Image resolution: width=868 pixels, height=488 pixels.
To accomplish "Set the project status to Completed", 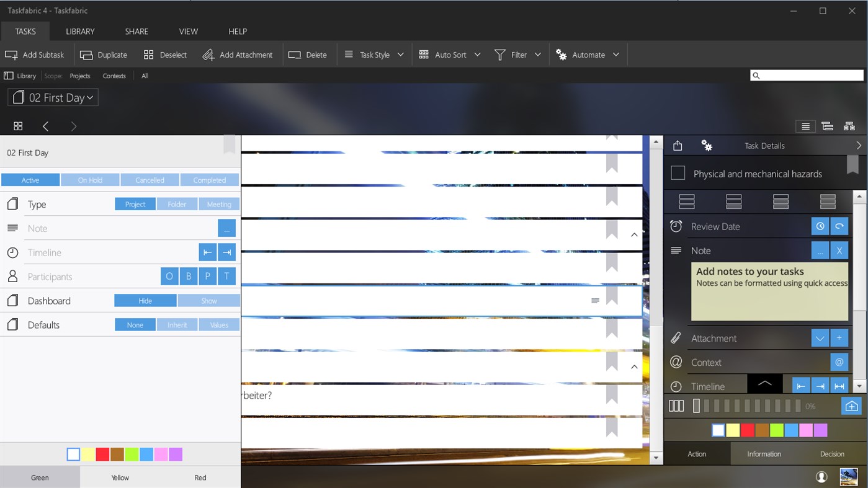I will pyautogui.click(x=209, y=179).
